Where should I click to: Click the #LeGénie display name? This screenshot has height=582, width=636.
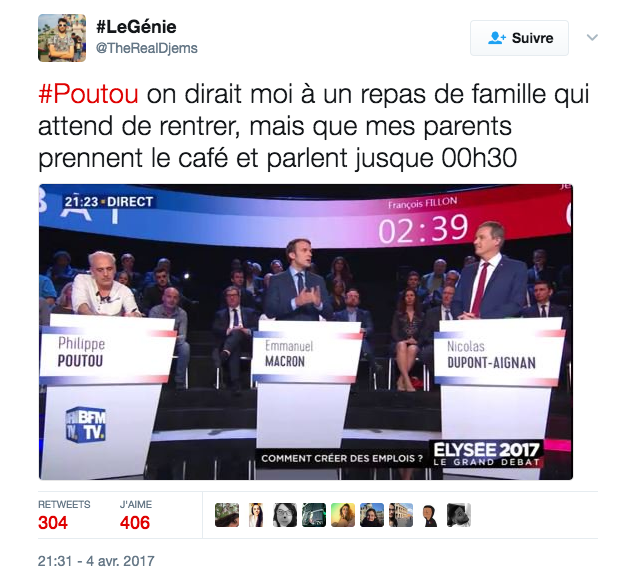tap(136, 27)
